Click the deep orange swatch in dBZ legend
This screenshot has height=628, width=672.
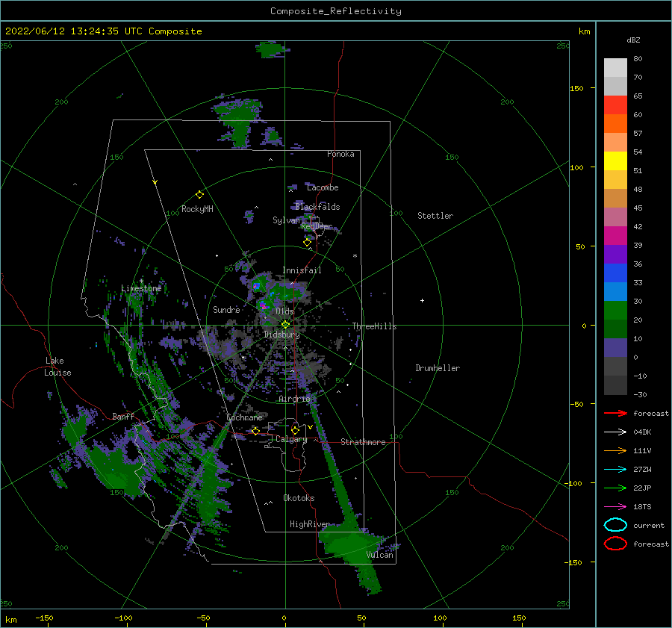click(x=615, y=124)
